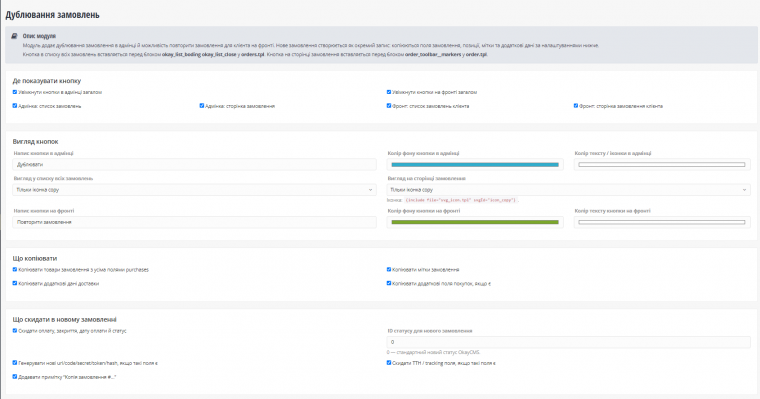The width and height of the screenshot is (760, 399).
Task: Pick the blue admin button background color
Action: 475,164
